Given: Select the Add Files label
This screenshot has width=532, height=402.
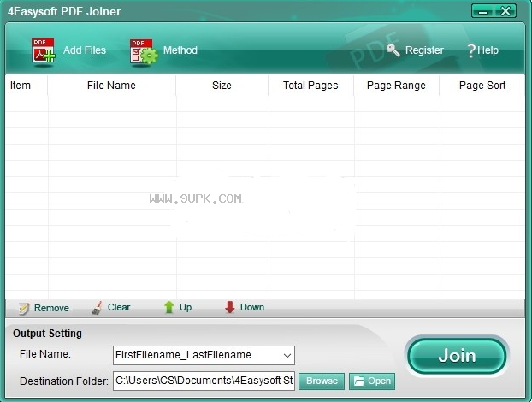Looking at the screenshot, I should [85, 50].
